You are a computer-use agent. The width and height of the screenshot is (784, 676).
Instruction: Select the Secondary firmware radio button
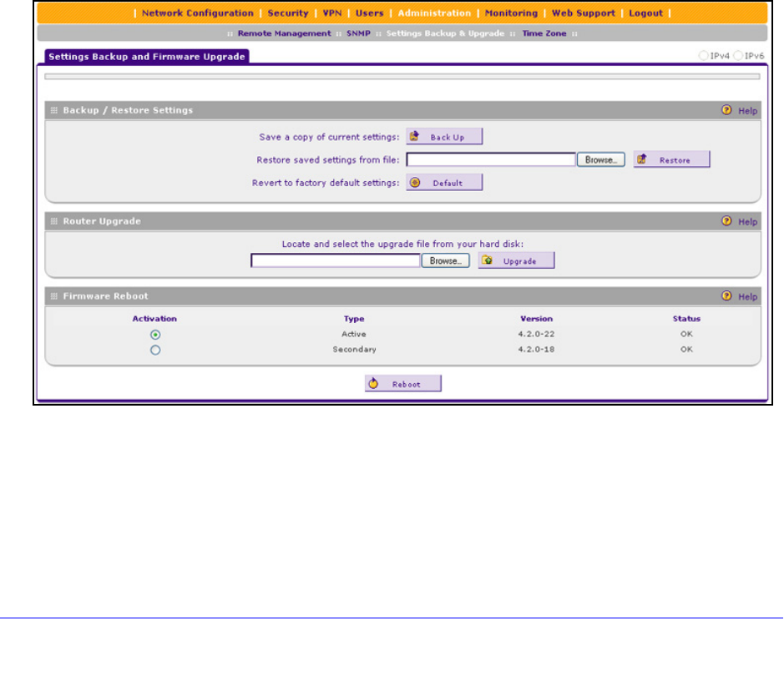[x=155, y=351]
